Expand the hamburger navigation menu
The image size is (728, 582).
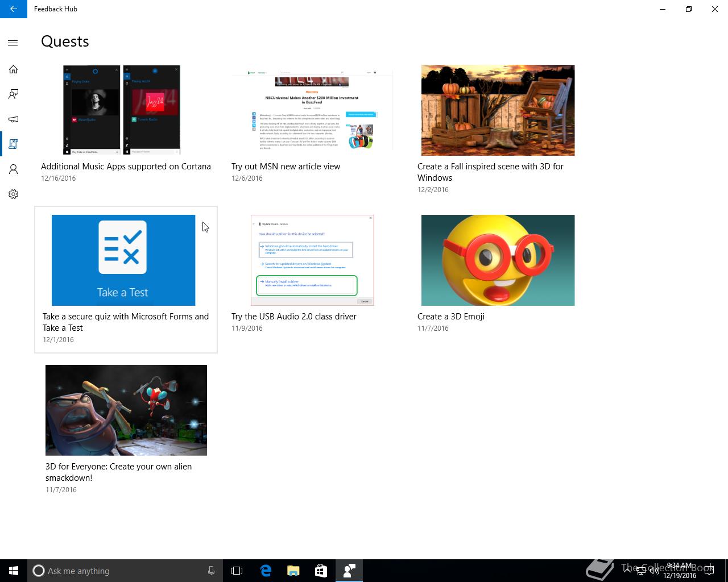pos(13,43)
